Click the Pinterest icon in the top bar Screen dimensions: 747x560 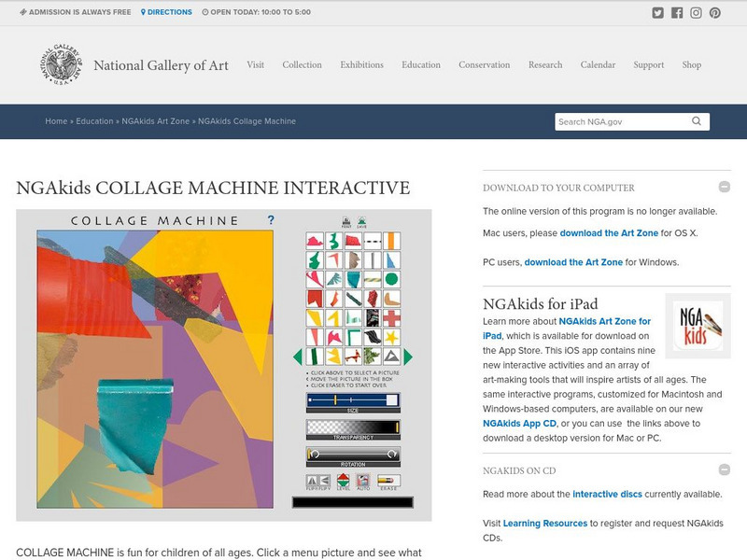(714, 12)
